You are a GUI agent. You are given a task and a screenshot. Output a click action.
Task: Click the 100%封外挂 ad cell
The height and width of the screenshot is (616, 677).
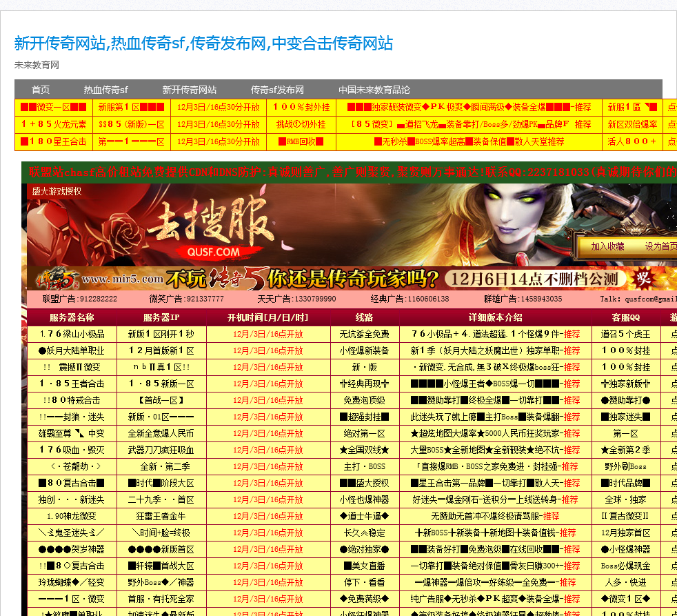point(301,107)
